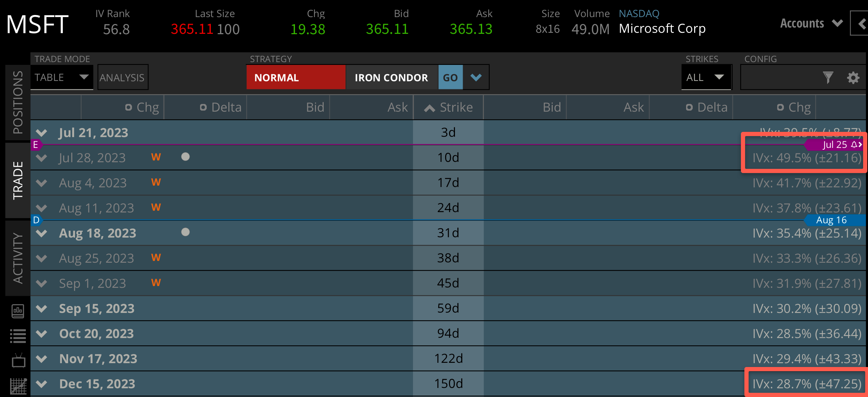The height and width of the screenshot is (397, 868).
Task: Open the STRIKES ALL dropdown
Action: pyautogui.click(x=706, y=77)
